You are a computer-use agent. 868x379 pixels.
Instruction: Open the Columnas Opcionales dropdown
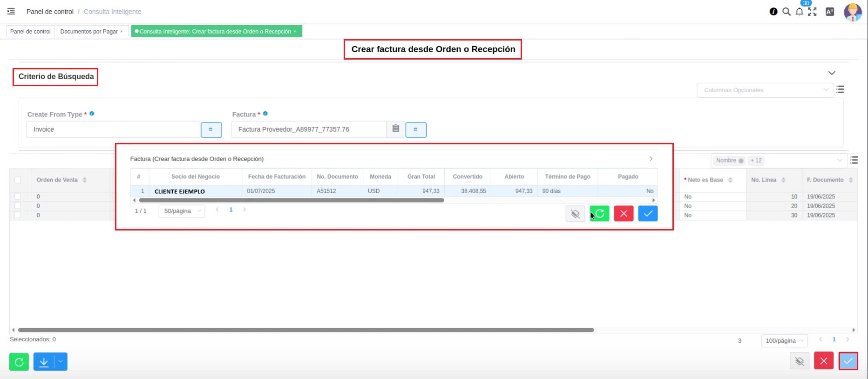[765, 90]
